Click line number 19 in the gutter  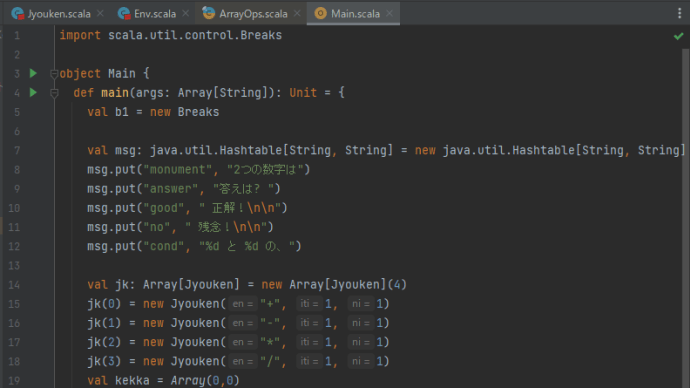pyautogui.click(x=14, y=381)
